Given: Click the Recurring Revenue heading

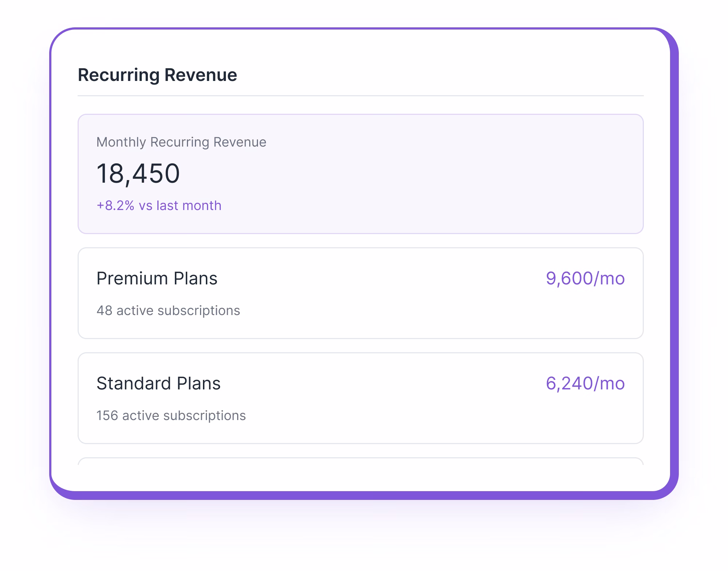Looking at the screenshot, I should [157, 75].
